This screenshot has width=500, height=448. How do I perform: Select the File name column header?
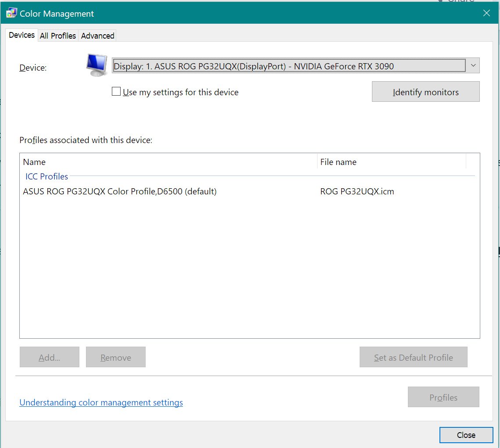click(392, 162)
